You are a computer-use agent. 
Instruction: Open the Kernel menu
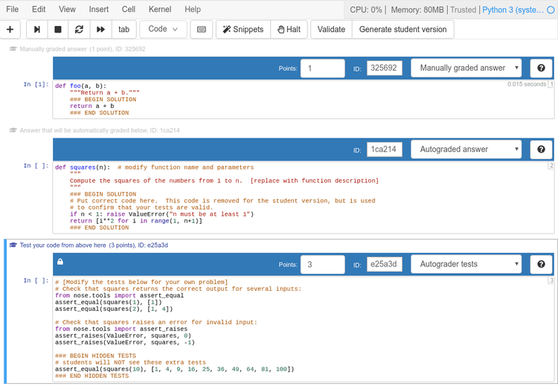(160, 10)
